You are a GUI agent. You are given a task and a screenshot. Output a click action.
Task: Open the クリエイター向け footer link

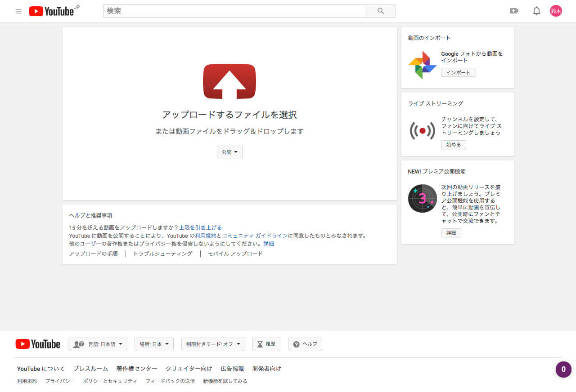pyautogui.click(x=189, y=369)
